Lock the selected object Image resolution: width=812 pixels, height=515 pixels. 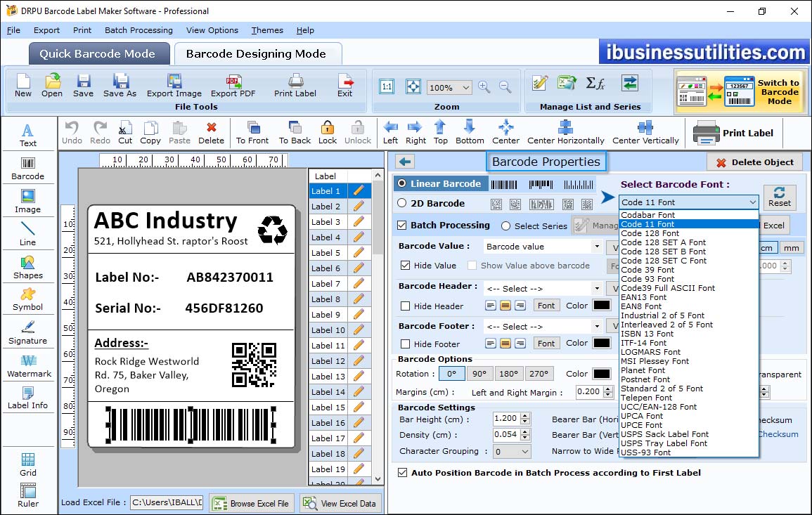328,133
